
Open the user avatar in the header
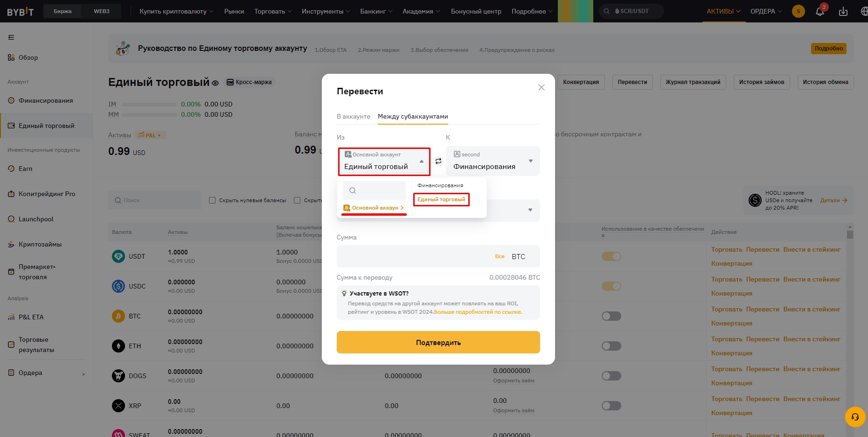[799, 11]
